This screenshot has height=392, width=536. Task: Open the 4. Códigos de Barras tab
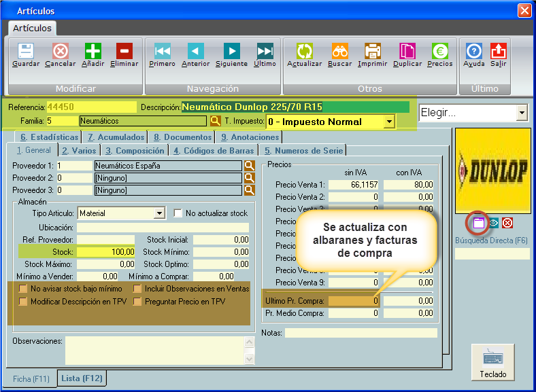pyautogui.click(x=214, y=151)
